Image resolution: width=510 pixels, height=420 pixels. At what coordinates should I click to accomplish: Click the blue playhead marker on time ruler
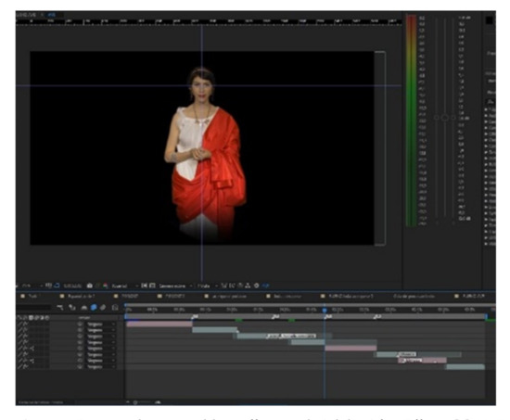325,310
